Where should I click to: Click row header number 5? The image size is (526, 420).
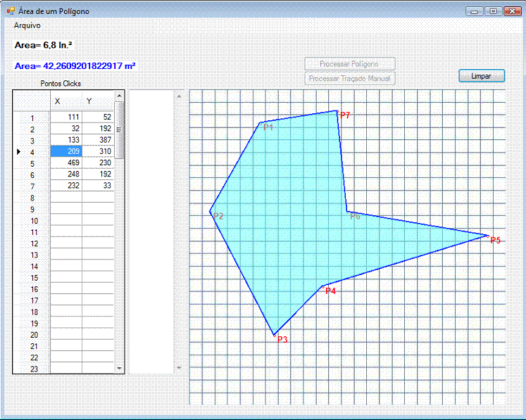[x=32, y=164]
